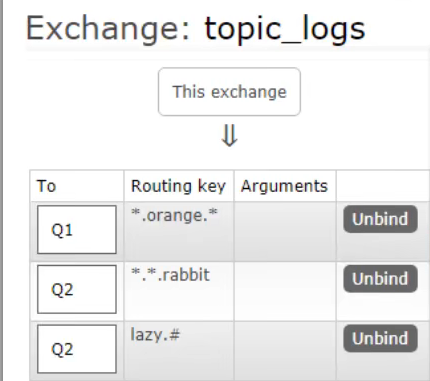Unbind the Q2 *.*.rabbit binding
Image resolution: width=430 pixels, height=381 pixels.
(x=380, y=279)
